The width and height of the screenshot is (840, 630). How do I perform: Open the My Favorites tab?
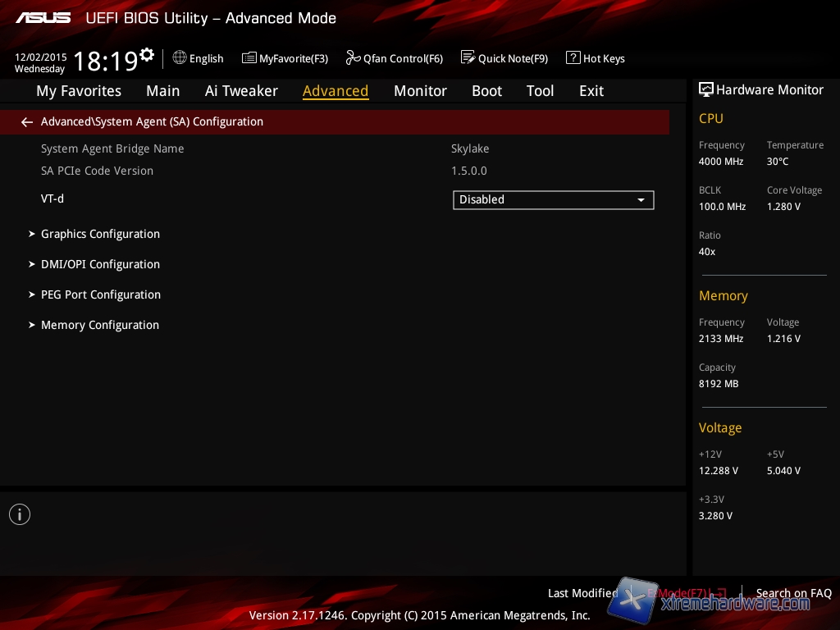79,91
